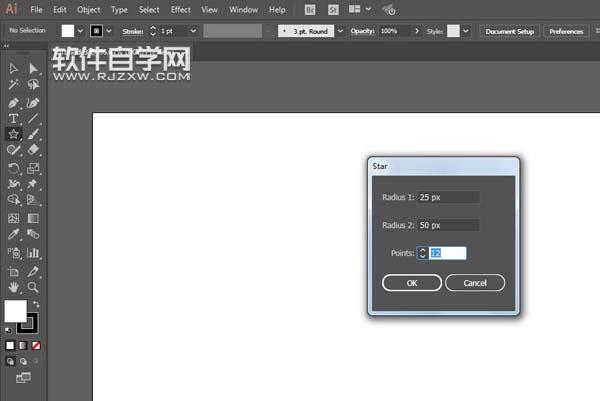Choose the Lasso tool
The height and width of the screenshot is (401, 600).
33,84
